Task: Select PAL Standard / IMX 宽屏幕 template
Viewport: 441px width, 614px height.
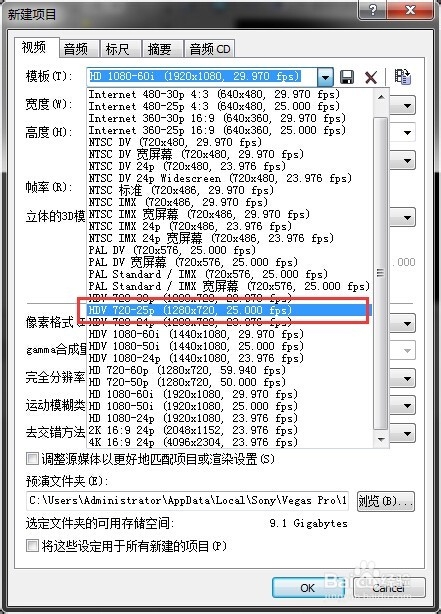Action: point(230,286)
